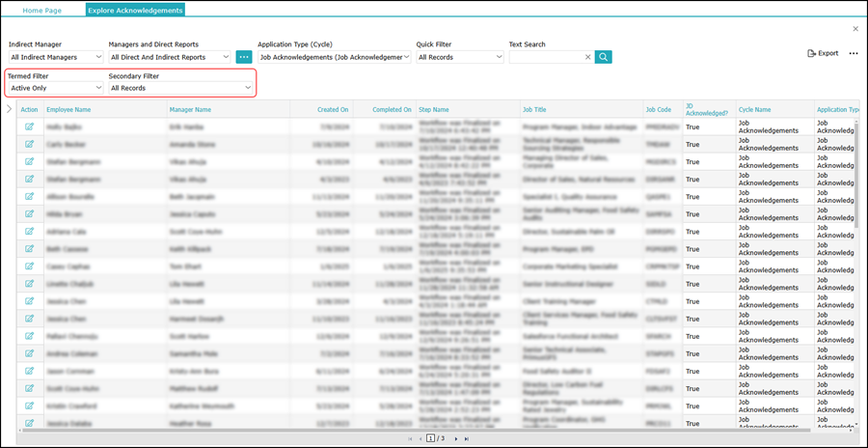Sort by the Employee Name column header

[75, 110]
